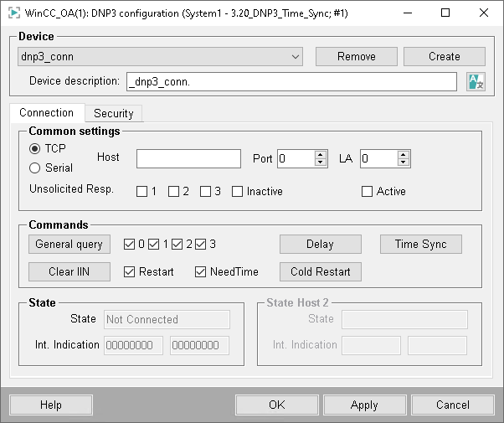This screenshot has width=504, height=423.
Task: Click the Create device button
Action: 444,57
